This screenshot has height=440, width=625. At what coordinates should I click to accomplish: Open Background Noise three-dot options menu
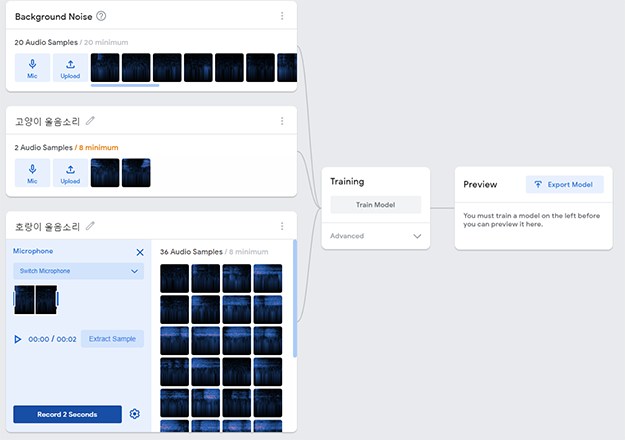click(x=282, y=16)
